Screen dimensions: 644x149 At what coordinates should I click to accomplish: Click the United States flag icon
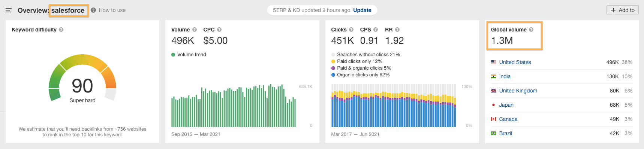(493, 62)
